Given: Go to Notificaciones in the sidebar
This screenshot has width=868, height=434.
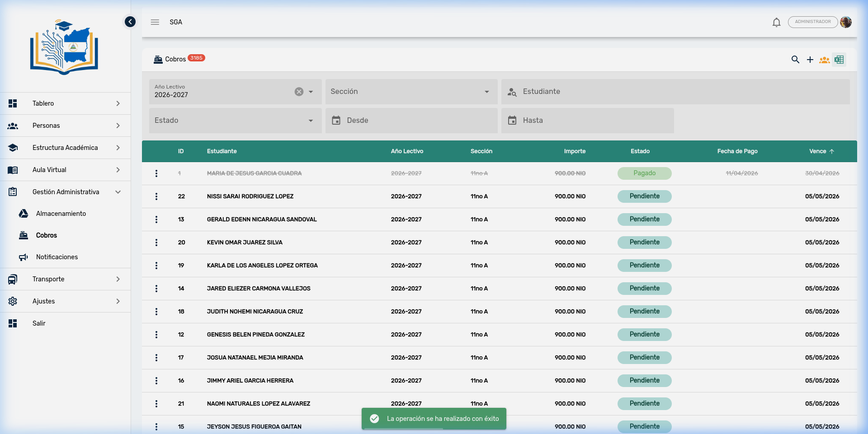Looking at the screenshot, I should pos(57,257).
